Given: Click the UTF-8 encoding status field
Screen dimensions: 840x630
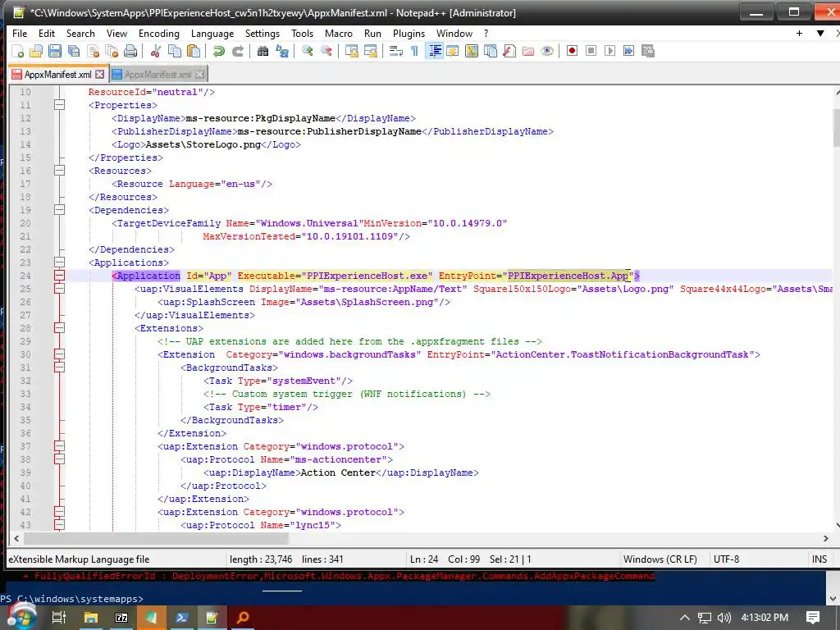Looking at the screenshot, I should click(x=727, y=559).
